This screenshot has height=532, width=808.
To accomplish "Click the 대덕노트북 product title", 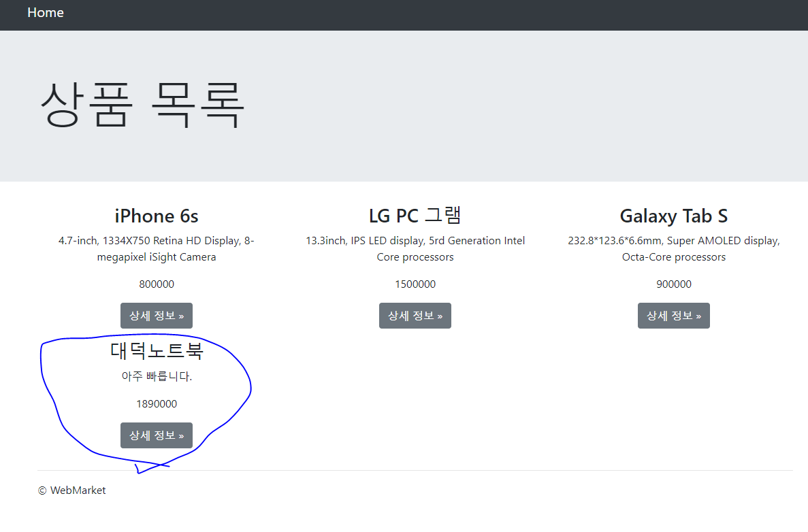I will [157, 351].
